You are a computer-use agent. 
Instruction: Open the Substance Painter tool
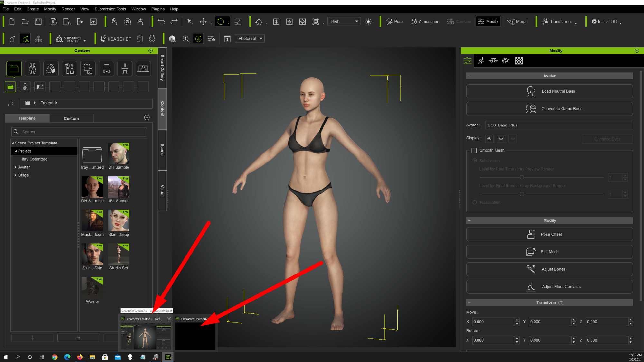point(69,39)
